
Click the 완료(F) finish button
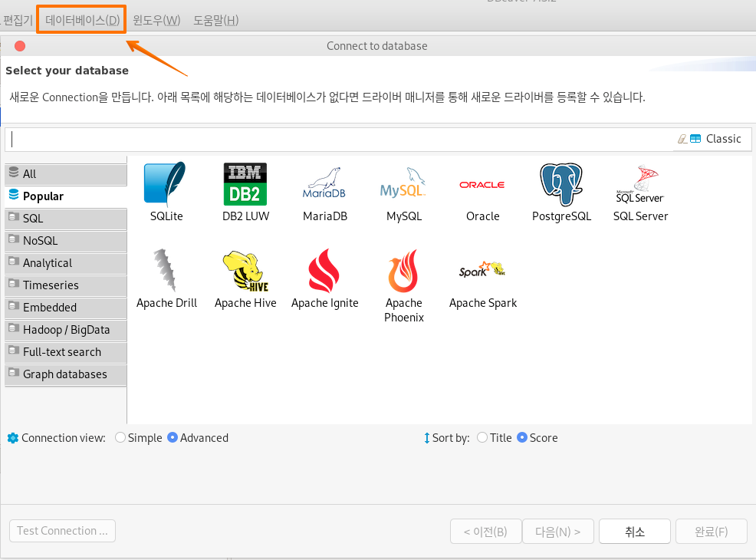[712, 532]
